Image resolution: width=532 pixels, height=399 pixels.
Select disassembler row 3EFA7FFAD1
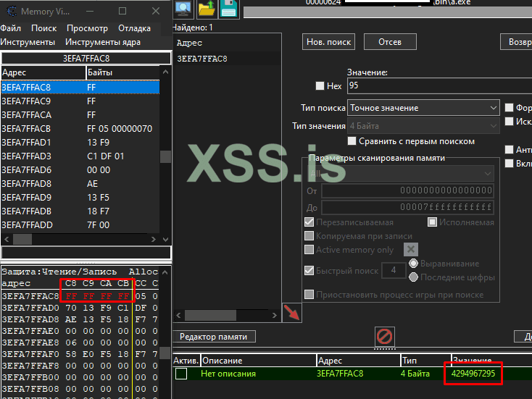[80, 143]
